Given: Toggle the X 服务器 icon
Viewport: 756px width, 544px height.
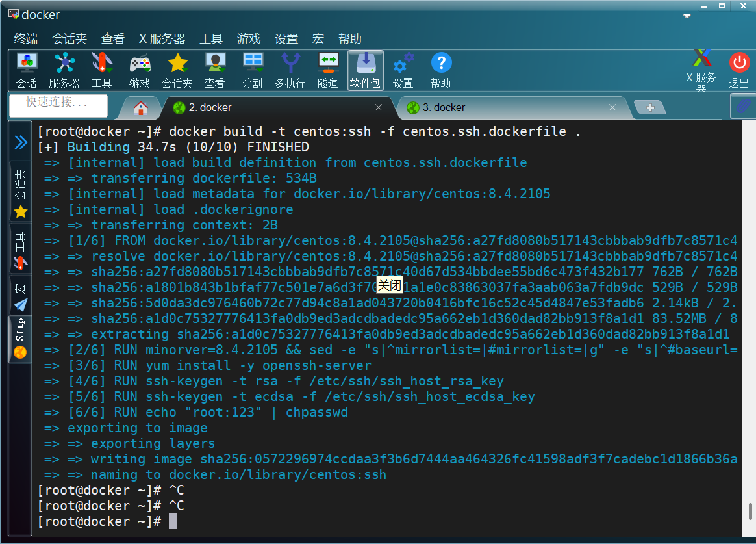Looking at the screenshot, I should click(x=701, y=70).
